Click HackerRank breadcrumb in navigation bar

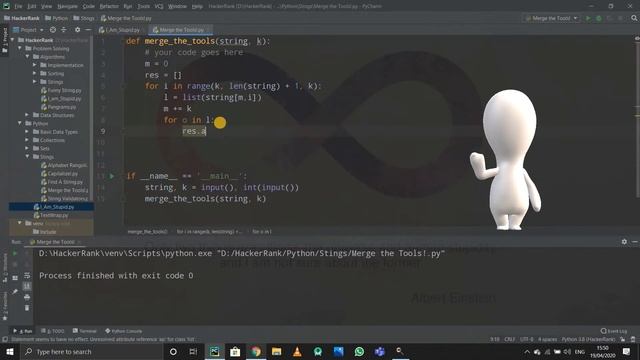tap(22, 18)
